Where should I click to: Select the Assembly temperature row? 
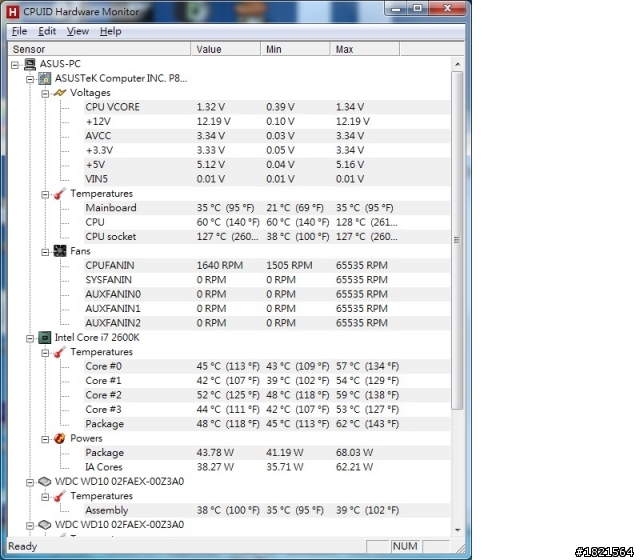267,510
